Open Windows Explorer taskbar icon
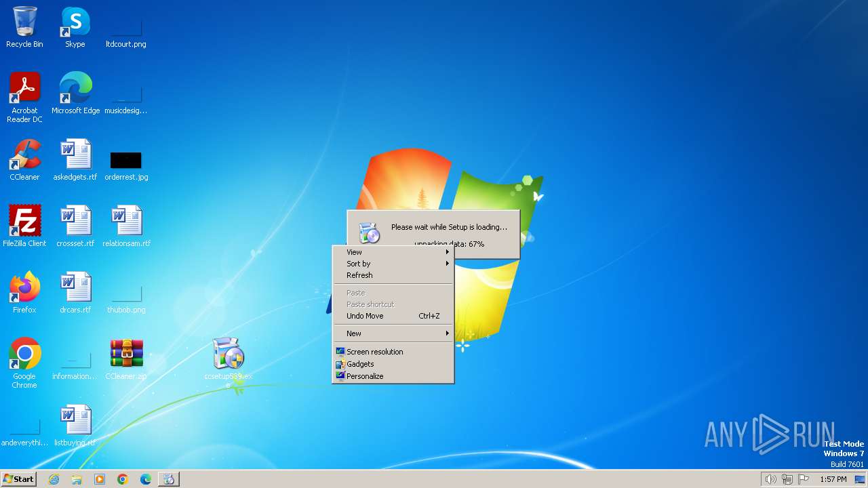868x488 pixels. [x=77, y=479]
